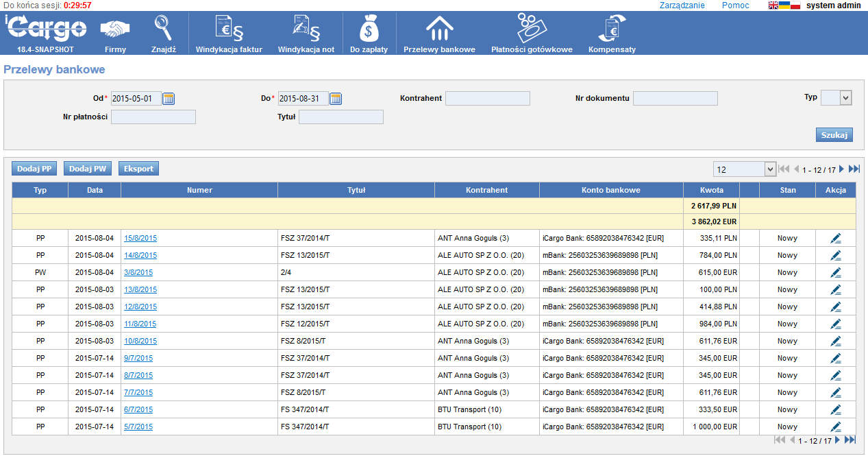The height and width of the screenshot is (467, 868).
Task: Click the Dodaj PP button
Action: click(x=34, y=169)
